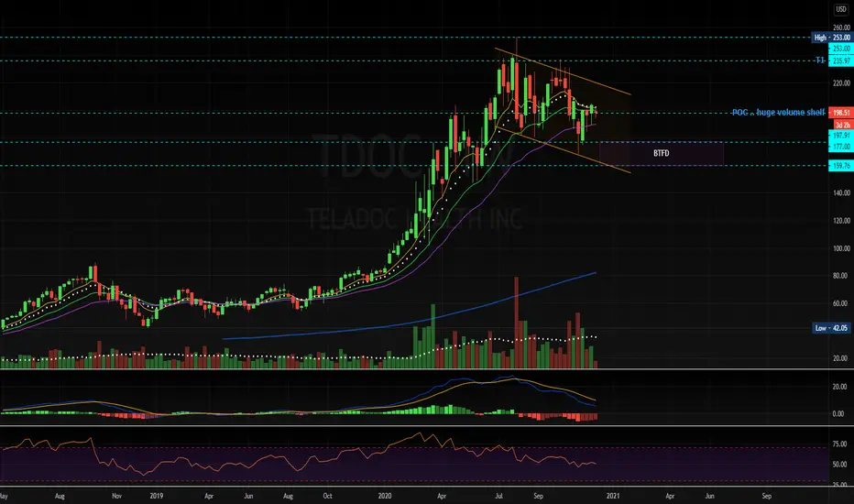The height and width of the screenshot is (504, 854).
Task: Select the BTFD zone rectangle label
Action: click(x=662, y=153)
